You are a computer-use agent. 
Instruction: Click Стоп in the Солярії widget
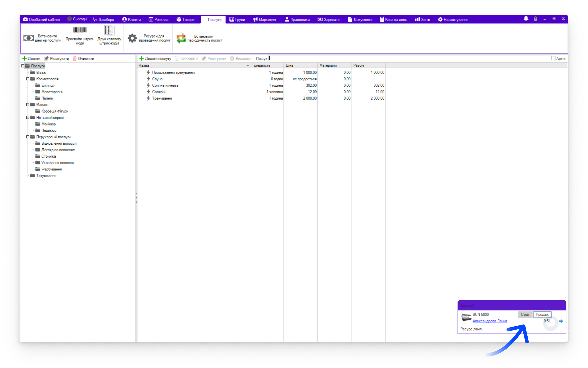click(x=525, y=314)
